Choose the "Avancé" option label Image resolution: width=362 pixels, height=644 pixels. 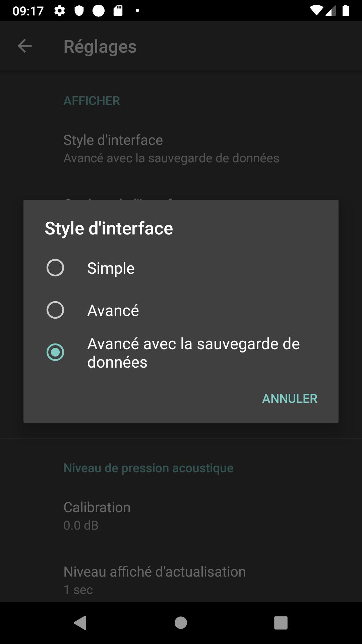click(x=113, y=311)
